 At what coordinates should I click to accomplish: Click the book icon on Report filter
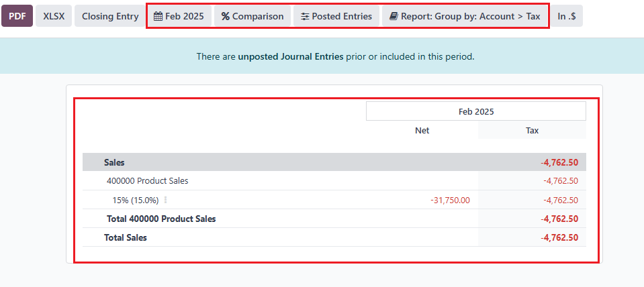pos(394,16)
